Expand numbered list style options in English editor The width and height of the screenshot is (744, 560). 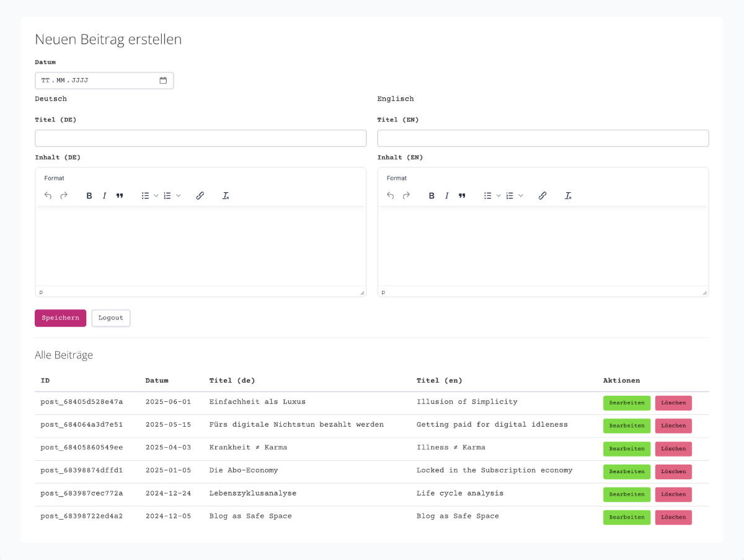click(521, 195)
